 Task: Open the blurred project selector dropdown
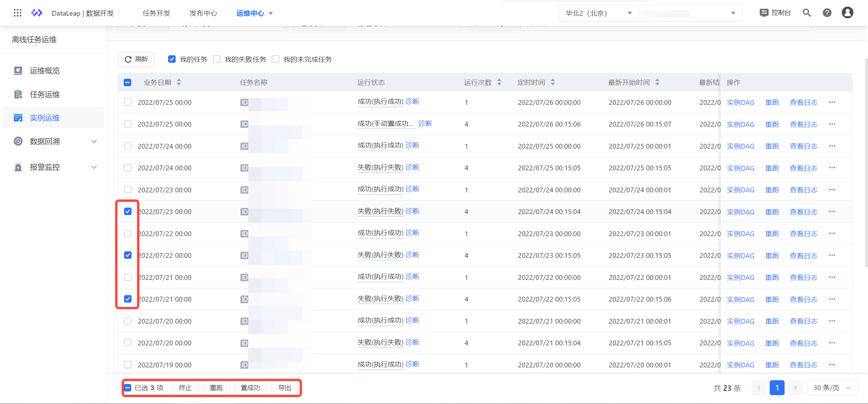691,13
